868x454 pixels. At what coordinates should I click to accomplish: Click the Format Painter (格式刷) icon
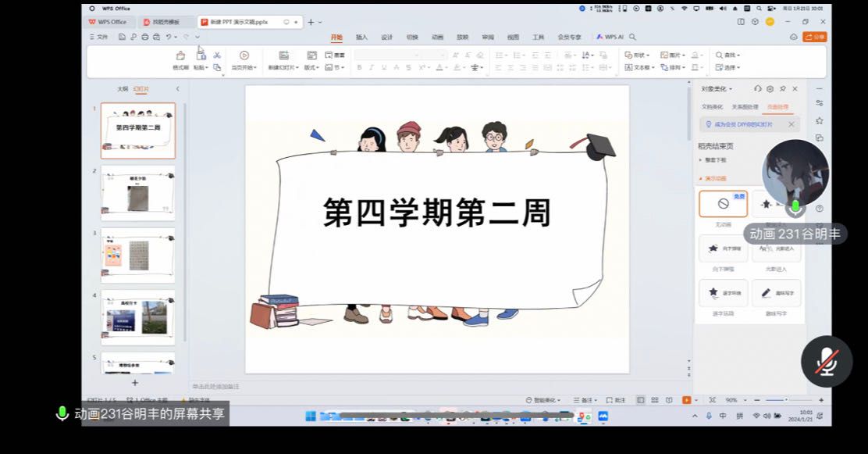pyautogui.click(x=180, y=55)
